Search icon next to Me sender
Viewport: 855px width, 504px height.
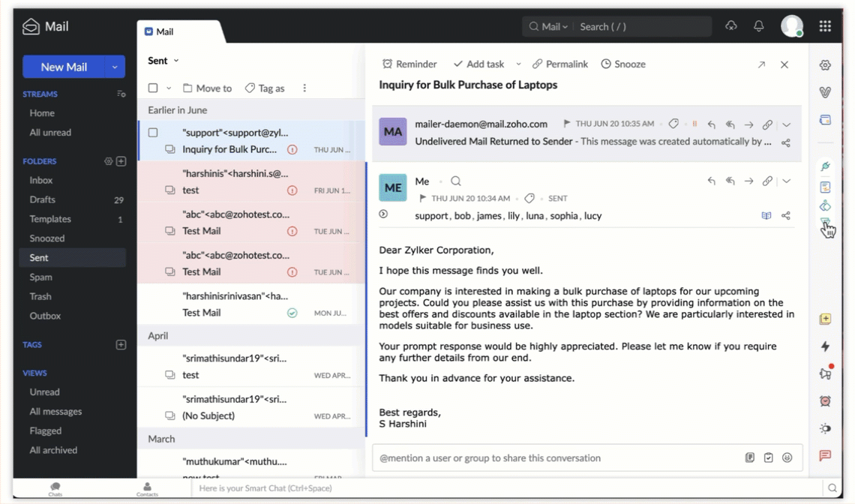[x=456, y=181]
